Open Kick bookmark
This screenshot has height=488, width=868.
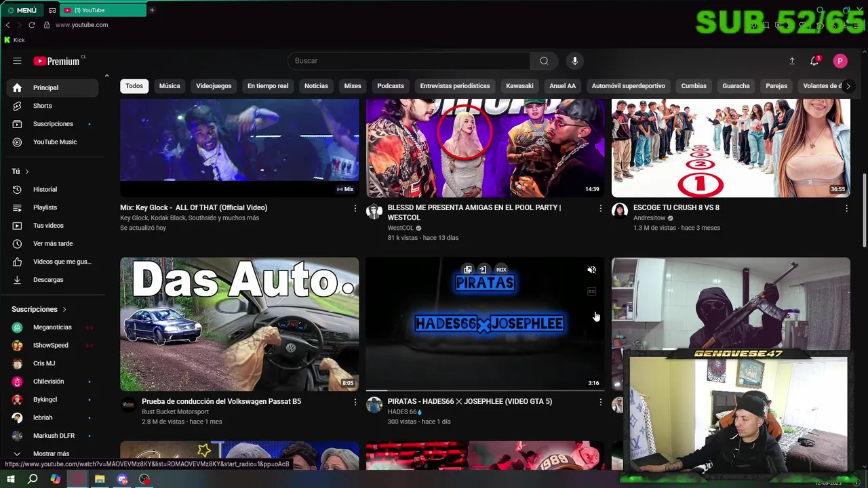(x=14, y=40)
